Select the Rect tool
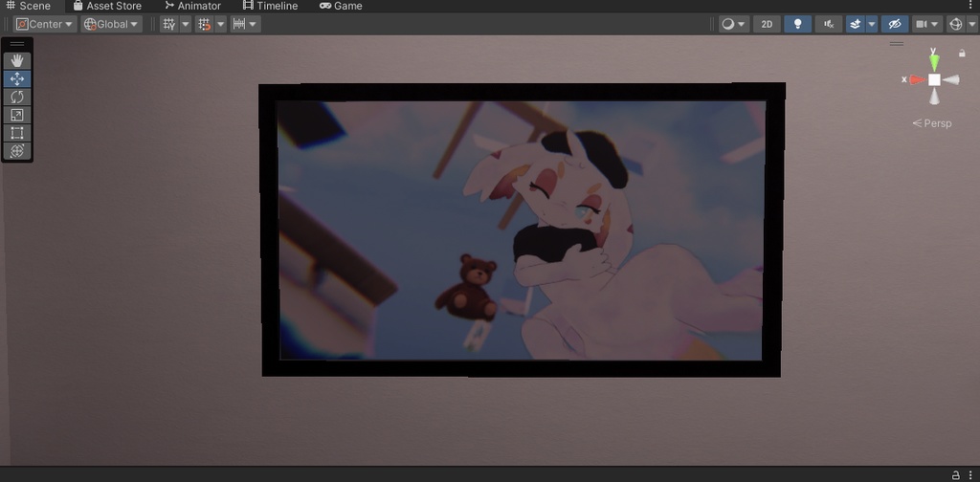The height and width of the screenshot is (482, 980). (17, 133)
